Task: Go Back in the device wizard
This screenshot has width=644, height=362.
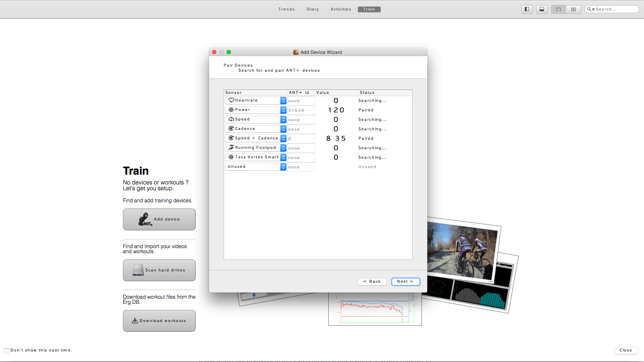Action: [372, 282]
